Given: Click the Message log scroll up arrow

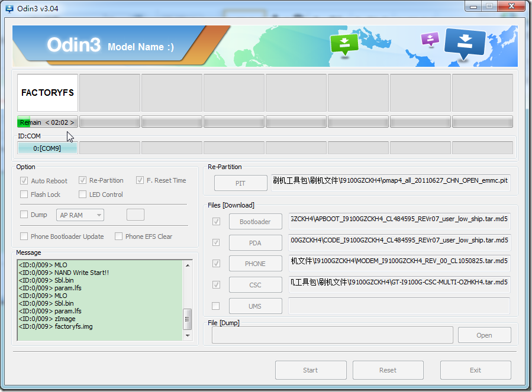Looking at the screenshot, I should (188, 265).
